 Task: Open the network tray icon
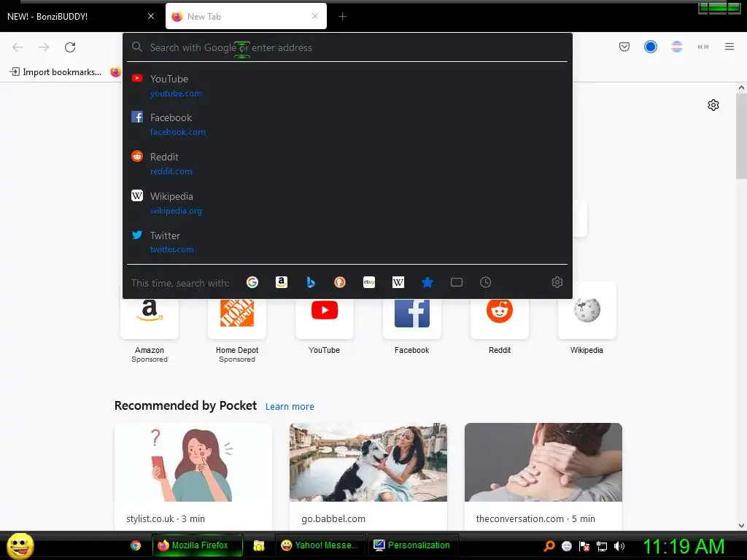(x=602, y=546)
